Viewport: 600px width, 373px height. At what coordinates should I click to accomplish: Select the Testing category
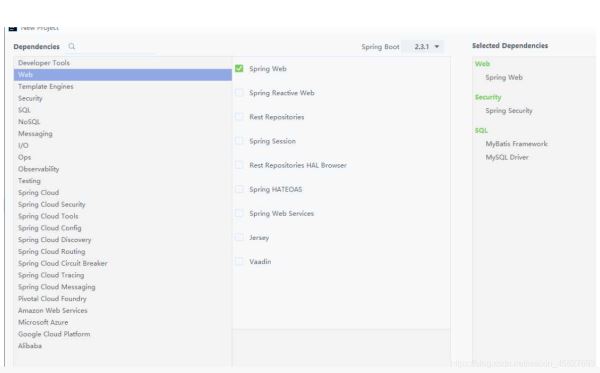[123, 181]
